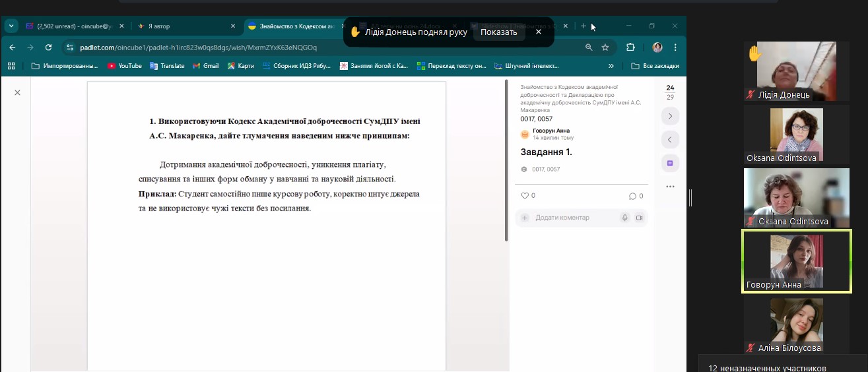Viewport: 868px width, 372px height.
Task: Close the expanded Padlet post view
Action: tap(18, 93)
